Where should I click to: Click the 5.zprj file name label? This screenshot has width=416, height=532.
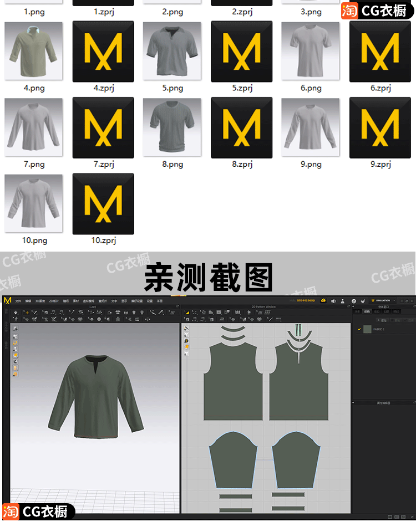tap(242, 88)
